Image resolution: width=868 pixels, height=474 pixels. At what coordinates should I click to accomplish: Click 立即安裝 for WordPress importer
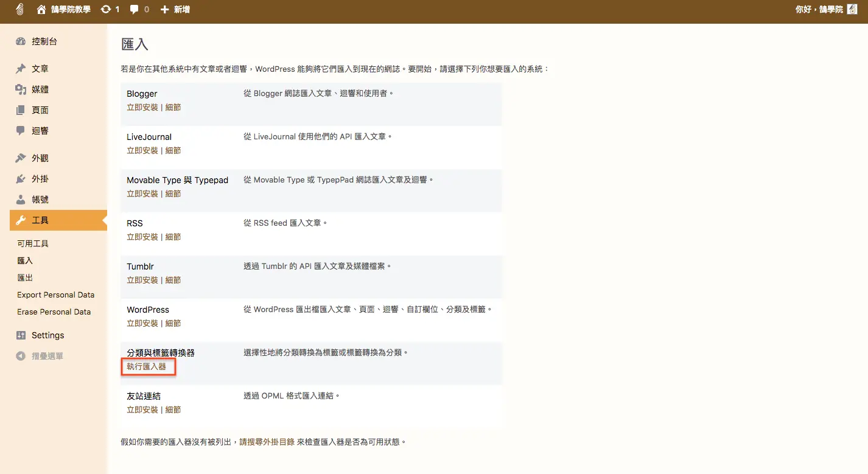coord(142,323)
